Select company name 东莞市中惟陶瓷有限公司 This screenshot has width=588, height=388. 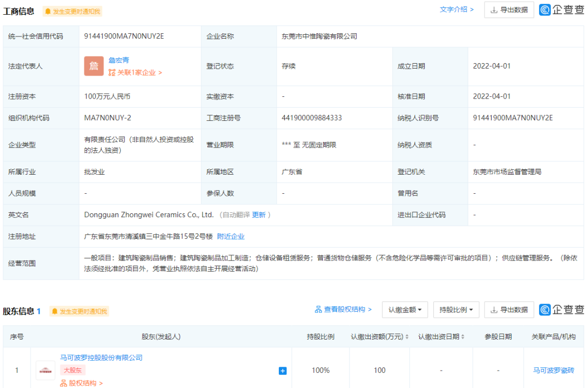coord(319,36)
